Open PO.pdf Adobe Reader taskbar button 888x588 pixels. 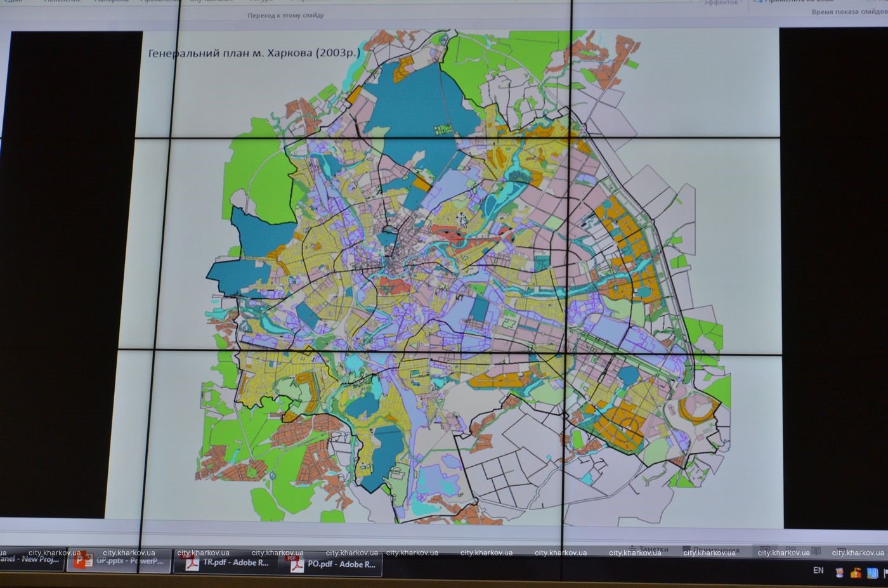(x=330, y=564)
